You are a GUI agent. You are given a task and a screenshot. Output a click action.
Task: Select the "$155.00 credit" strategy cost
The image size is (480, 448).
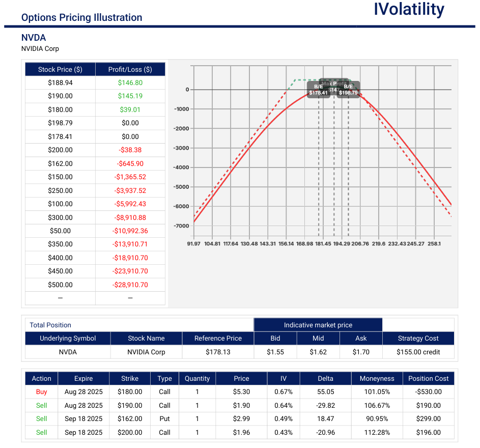[418, 352]
